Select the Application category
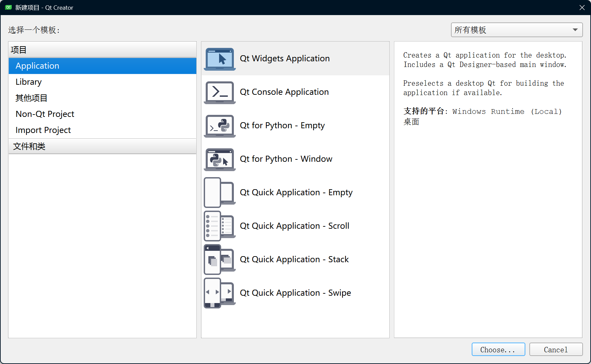The height and width of the screenshot is (364, 591). 103,66
